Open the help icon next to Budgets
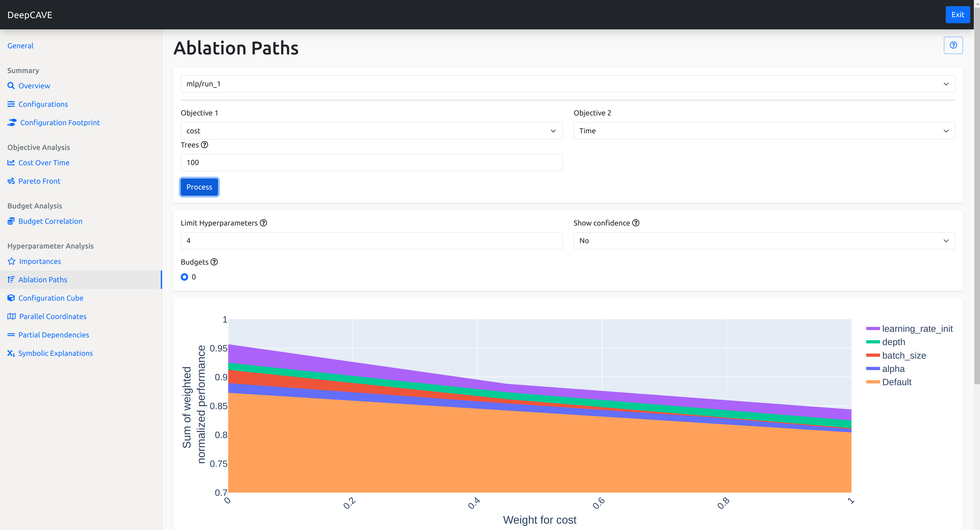 (214, 262)
